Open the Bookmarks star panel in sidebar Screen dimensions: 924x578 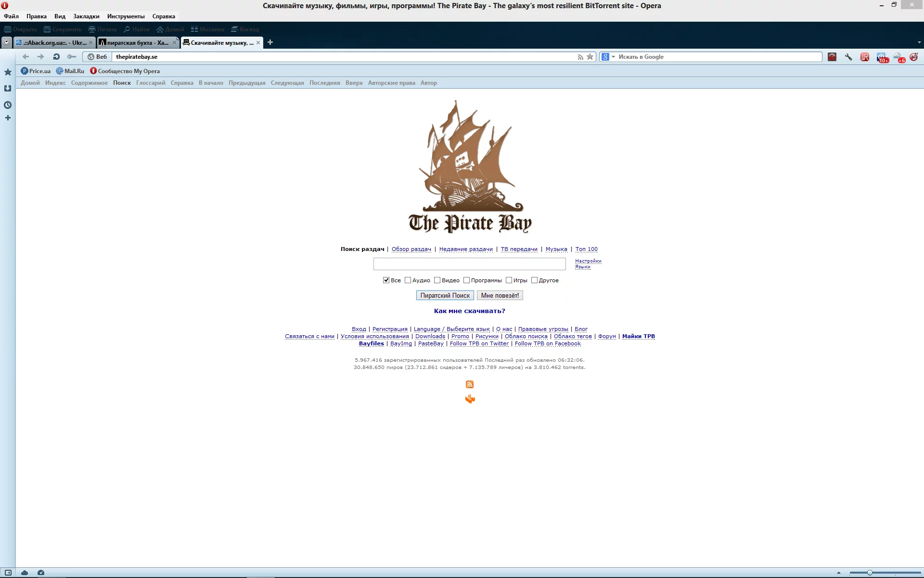8,72
